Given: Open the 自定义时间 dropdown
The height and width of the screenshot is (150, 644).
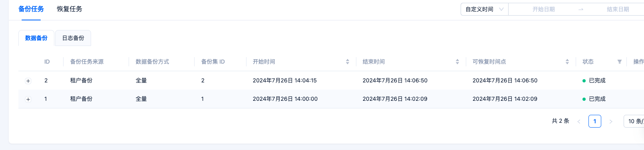Looking at the screenshot, I should click(x=485, y=9).
